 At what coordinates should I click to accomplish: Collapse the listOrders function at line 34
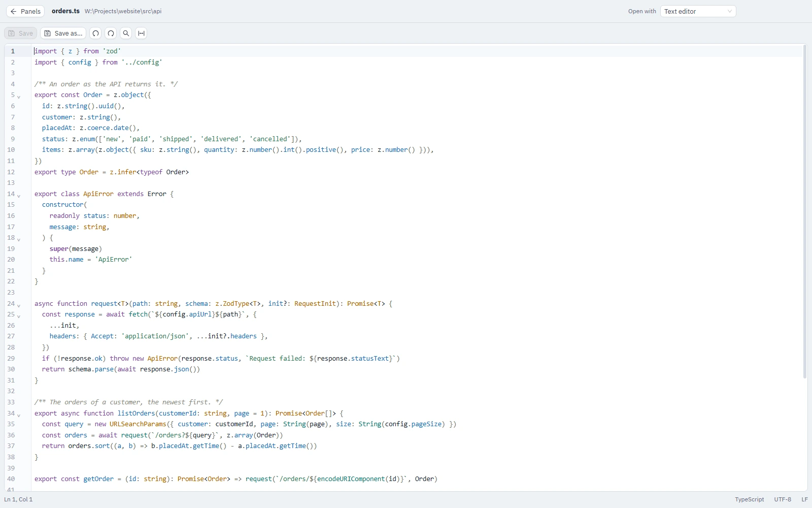[x=19, y=415]
